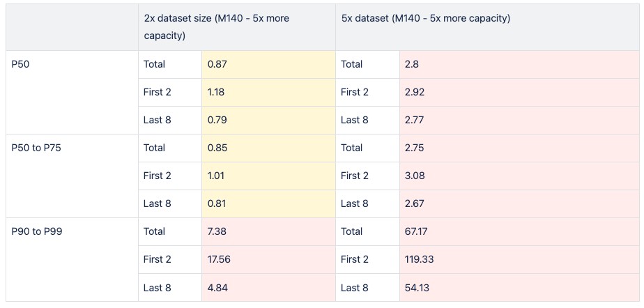The height and width of the screenshot is (308, 644).
Task: Select the cell containing 0.79
Action: click(268, 120)
